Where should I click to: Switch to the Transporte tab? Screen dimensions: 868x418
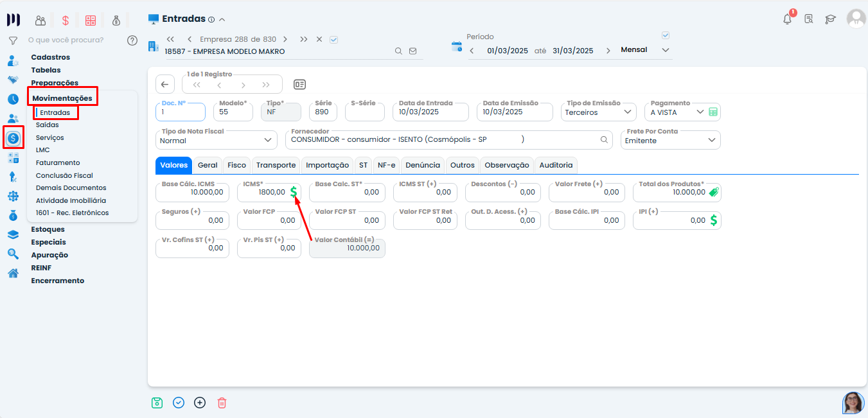[276, 165]
